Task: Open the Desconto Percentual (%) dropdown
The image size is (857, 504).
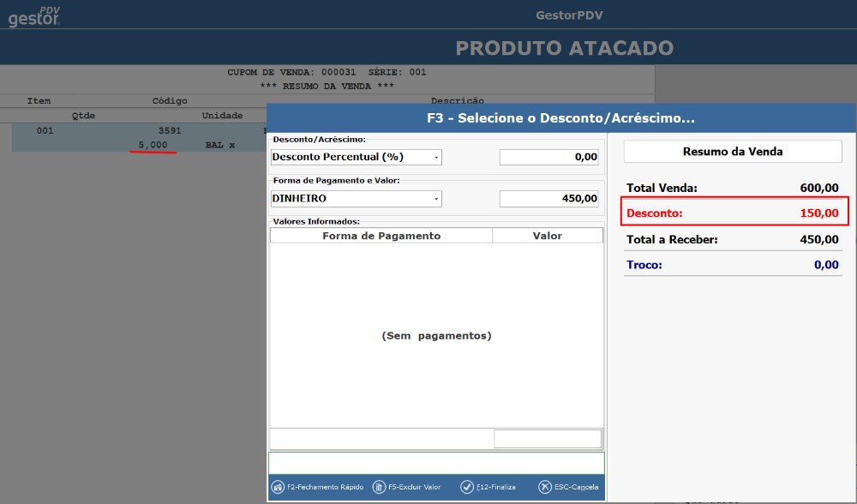Action: tap(356, 157)
